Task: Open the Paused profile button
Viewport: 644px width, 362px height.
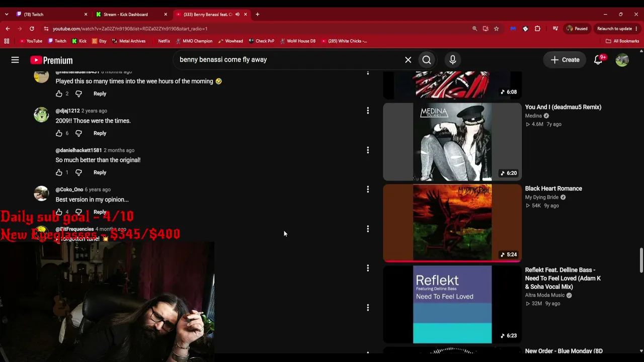Action: pyautogui.click(x=577, y=29)
